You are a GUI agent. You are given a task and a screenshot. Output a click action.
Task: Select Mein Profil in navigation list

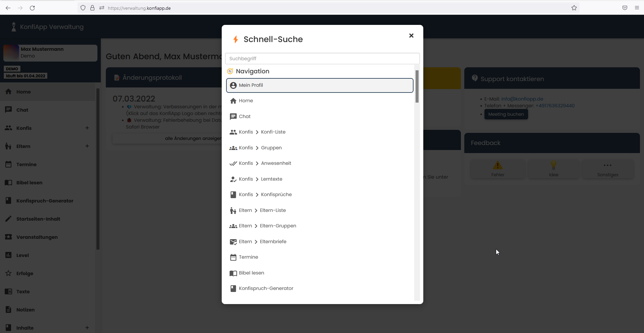point(319,85)
